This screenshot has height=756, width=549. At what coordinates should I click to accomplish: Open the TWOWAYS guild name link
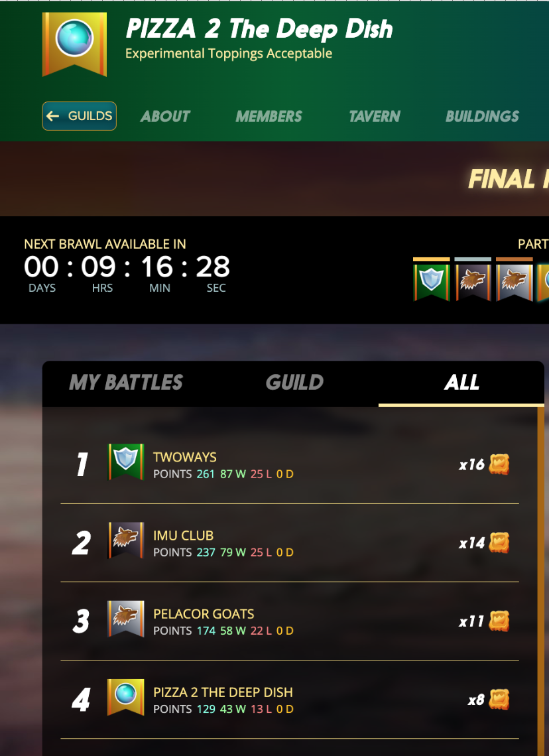click(x=184, y=457)
